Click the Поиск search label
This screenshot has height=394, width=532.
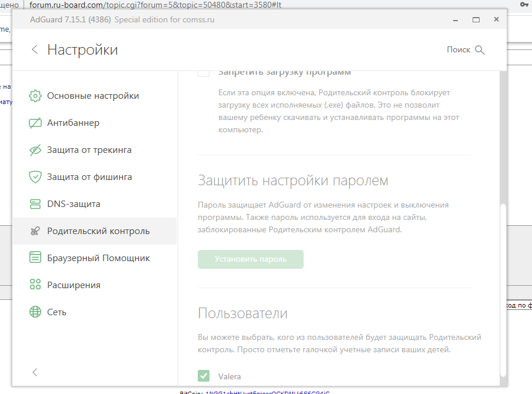pos(458,50)
